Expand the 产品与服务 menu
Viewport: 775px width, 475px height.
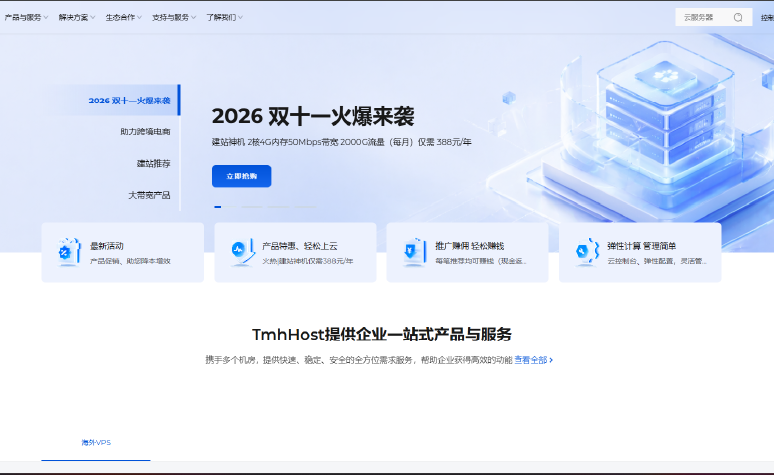tap(26, 17)
